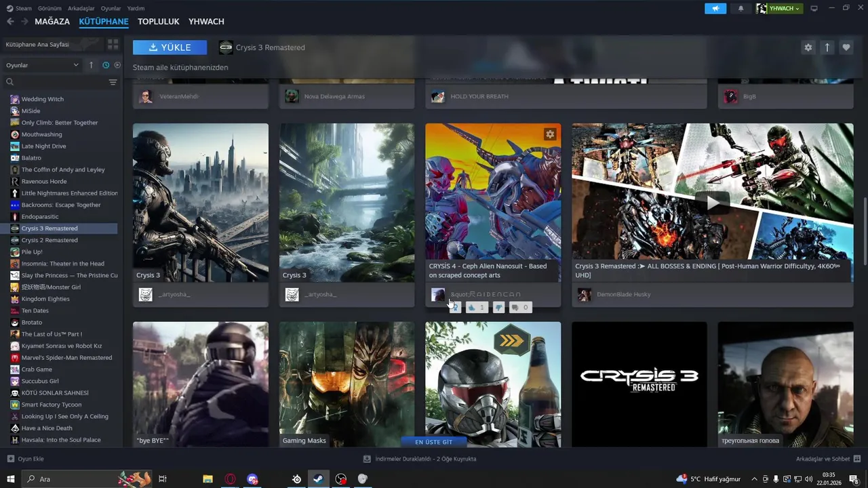Open Gaming Masks artwork thumbnail
868x488 pixels.
[347, 384]
